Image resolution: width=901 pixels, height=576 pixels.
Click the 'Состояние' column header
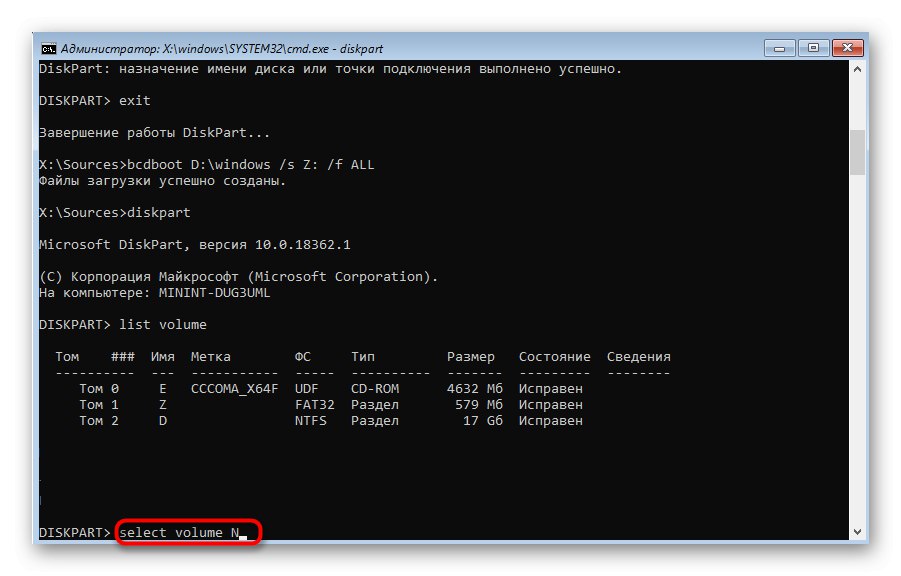555,356
